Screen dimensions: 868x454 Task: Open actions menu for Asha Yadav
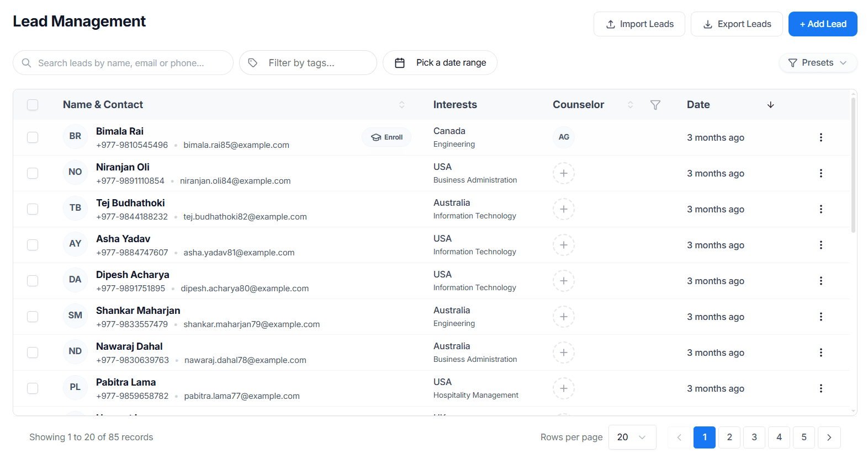821,245
